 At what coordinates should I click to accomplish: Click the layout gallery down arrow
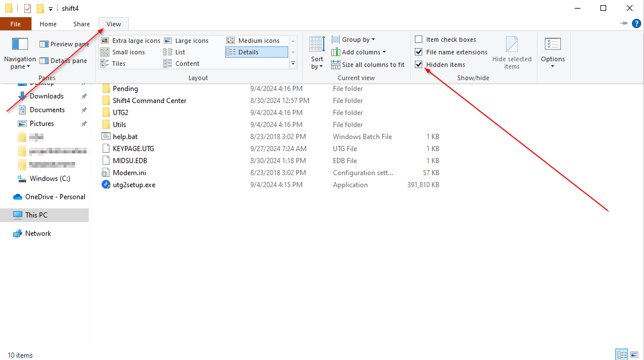pos(293,52)
